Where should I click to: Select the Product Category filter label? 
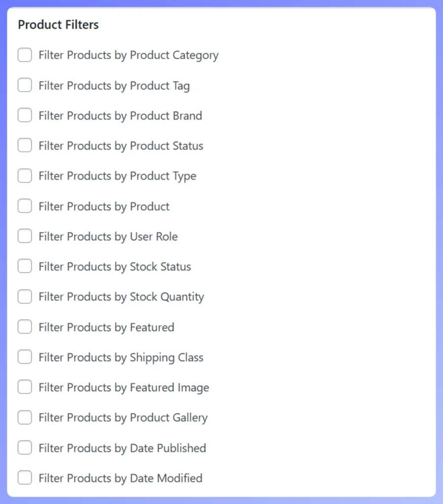coord(128,55)
